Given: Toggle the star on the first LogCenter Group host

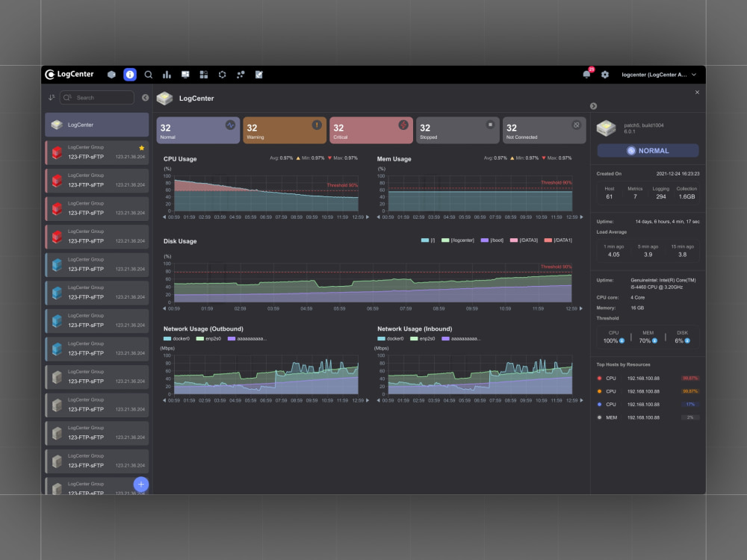Looking at the screenshot, I should [141, 148].
